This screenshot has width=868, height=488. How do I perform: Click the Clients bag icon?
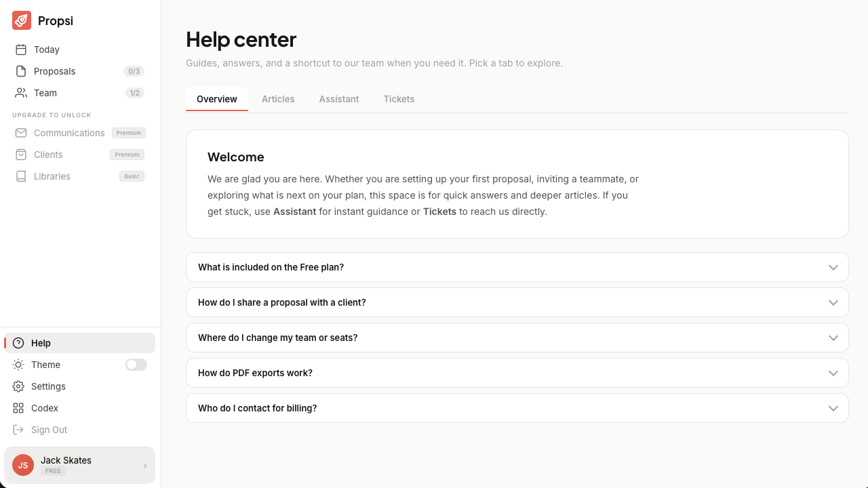coord(21,155)
